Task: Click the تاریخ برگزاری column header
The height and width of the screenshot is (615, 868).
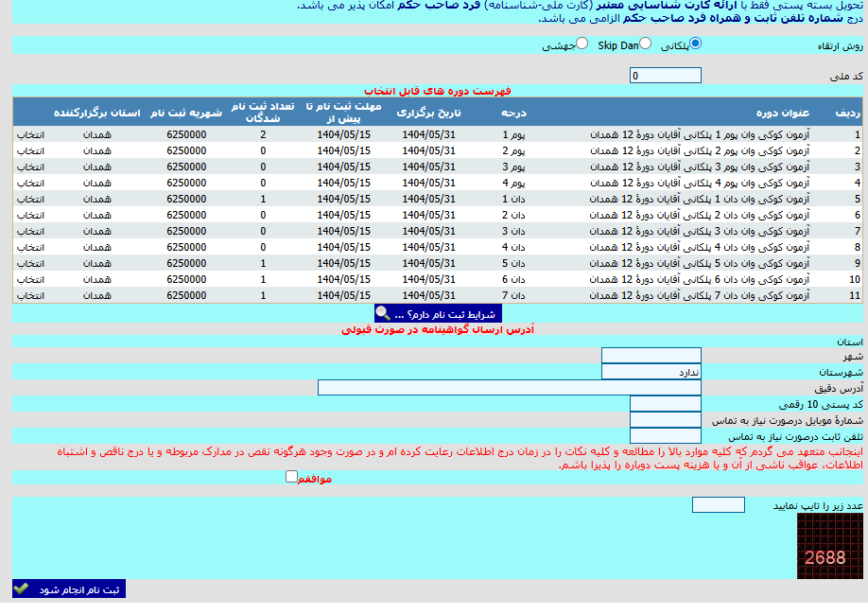Action: [x=429, y=113]
